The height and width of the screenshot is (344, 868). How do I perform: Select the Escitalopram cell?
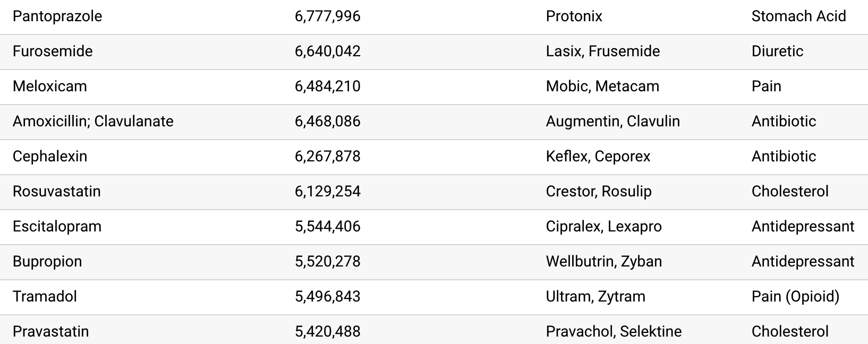coord(57,227)
